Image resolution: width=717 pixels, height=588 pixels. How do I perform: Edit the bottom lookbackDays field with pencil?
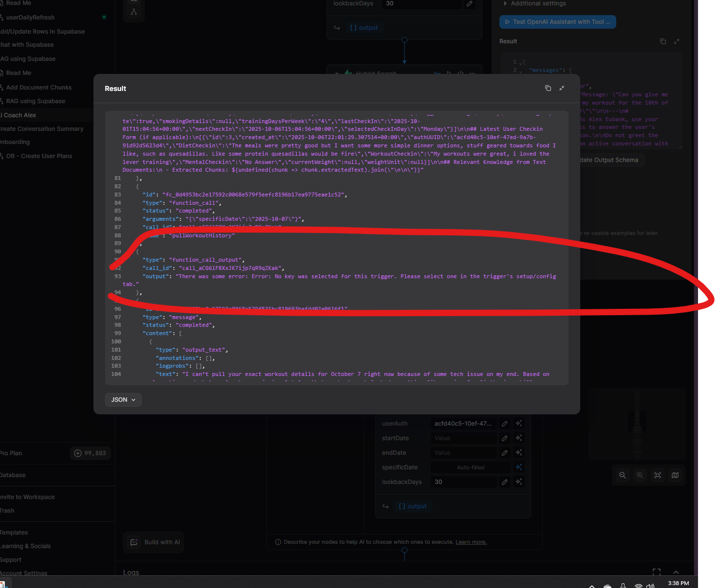505,482
